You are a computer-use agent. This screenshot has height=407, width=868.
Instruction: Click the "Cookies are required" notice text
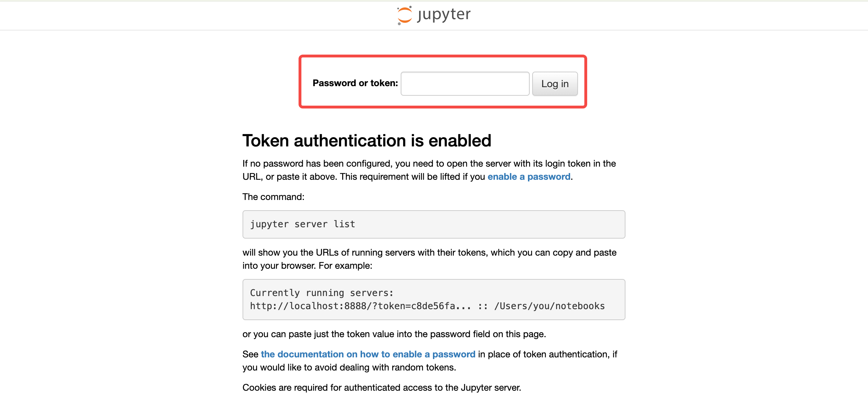point(382,388)
